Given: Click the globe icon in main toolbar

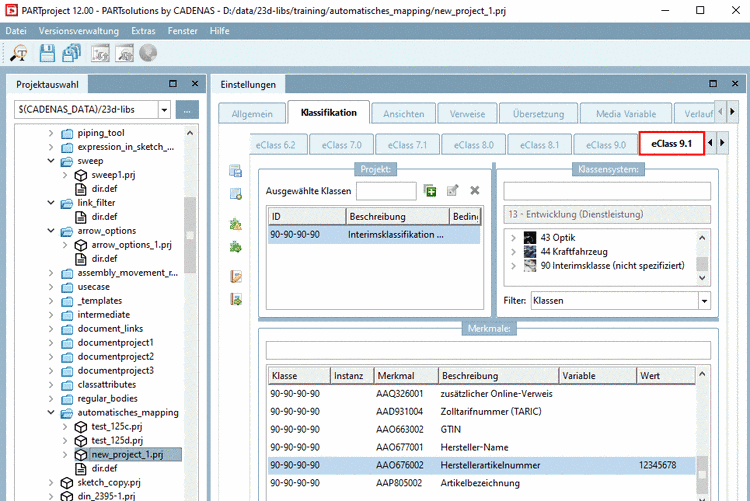Looking at the screenshot, I should 149,53.
